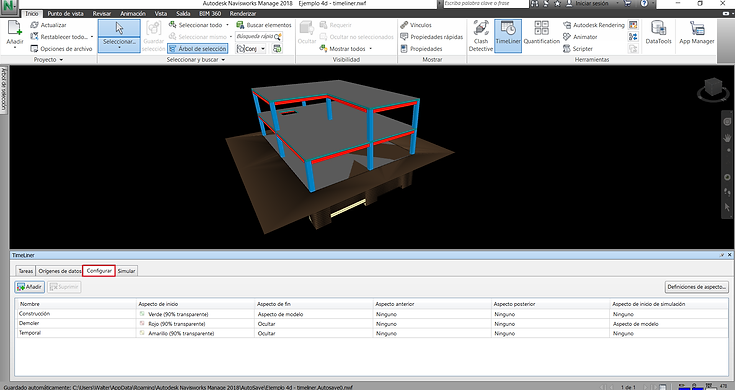Screen dimensions: 735x390
Task: Toggle the TimeLiner window button
Action: [x=508, y=36]
